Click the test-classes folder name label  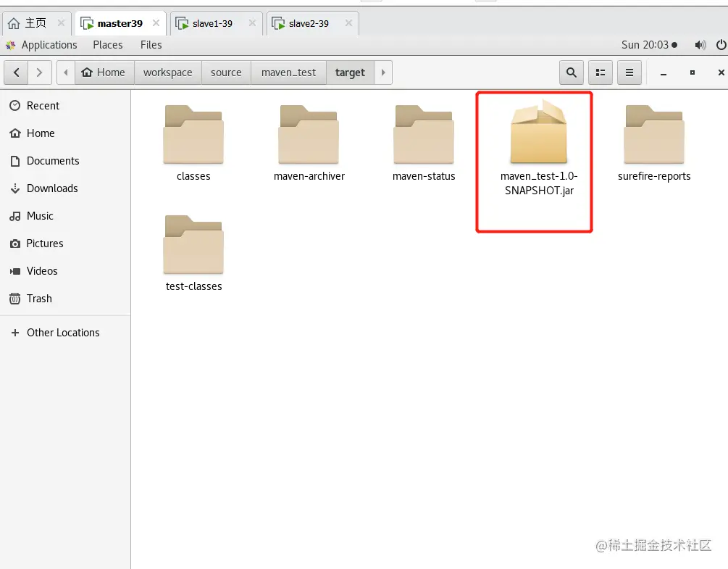(193, 286)
